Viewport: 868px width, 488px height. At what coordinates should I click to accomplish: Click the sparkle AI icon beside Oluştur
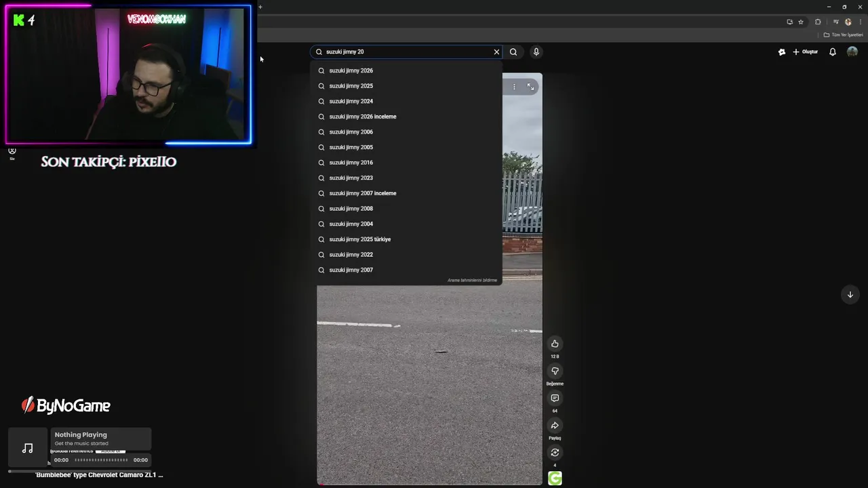click(x=781, y=52)
